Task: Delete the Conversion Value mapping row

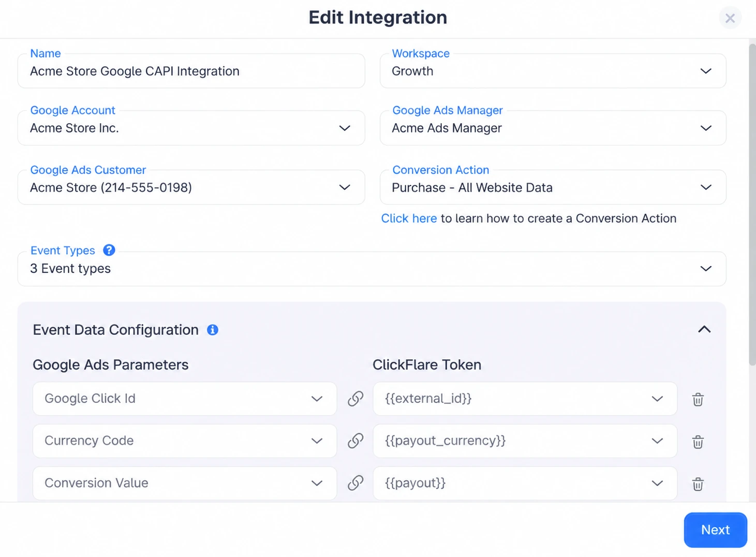Action: 698,484
